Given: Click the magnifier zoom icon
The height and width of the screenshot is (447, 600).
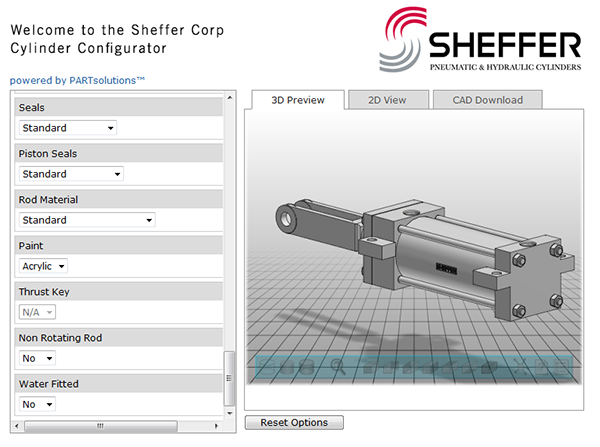Looking at the screenshot, I should tap(338, 367).
